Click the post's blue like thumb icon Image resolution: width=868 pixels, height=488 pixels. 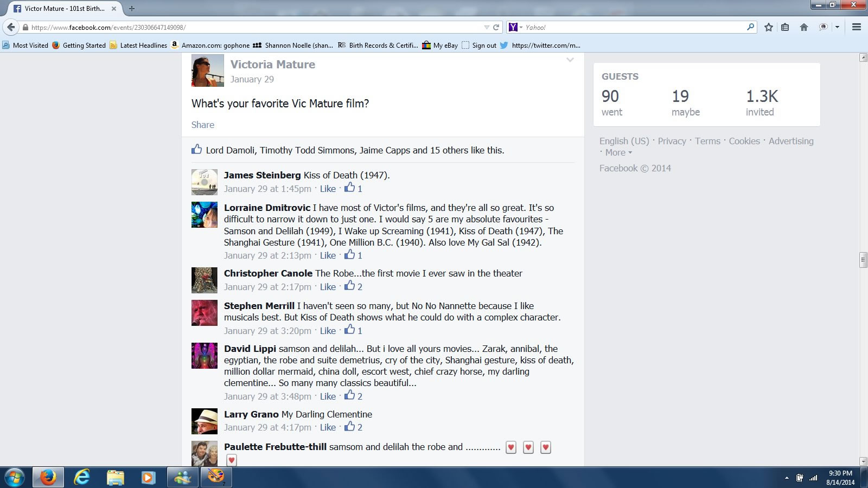point(196,149)
